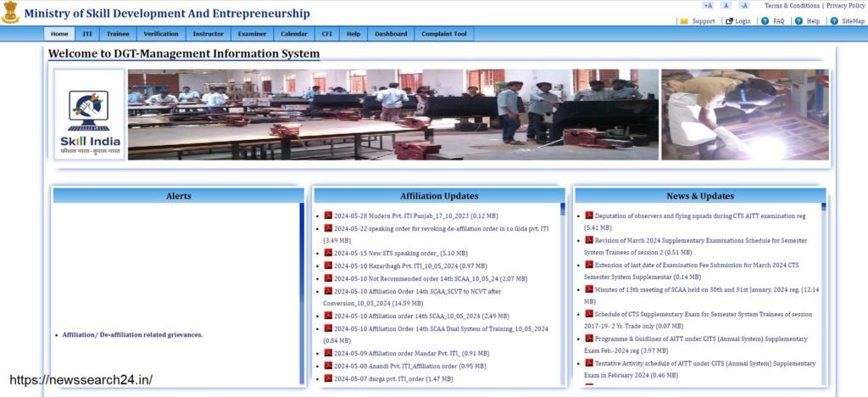Open Privacy Policy link
868x397 pixels.
coord(845,6)
